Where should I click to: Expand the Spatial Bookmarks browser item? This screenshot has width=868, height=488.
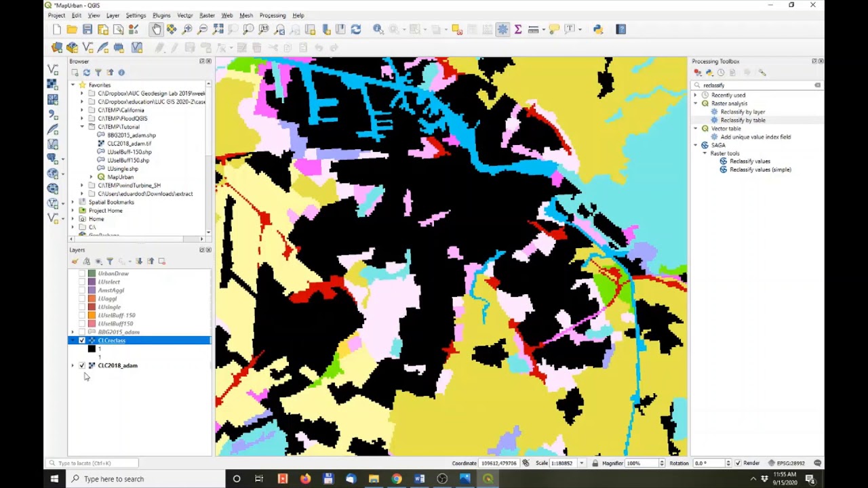pos(73,202)
